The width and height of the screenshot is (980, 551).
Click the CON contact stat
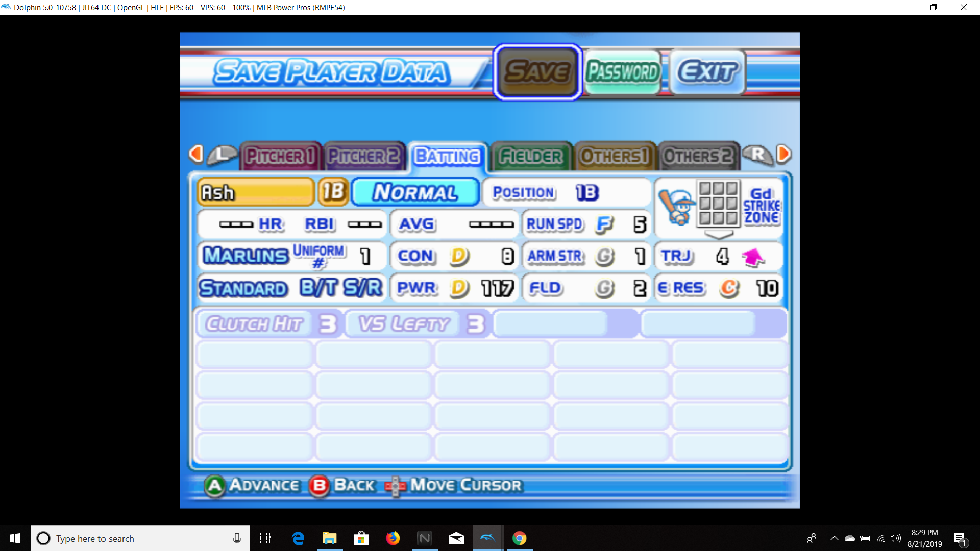pyautogui.click(x=454, y=256)
